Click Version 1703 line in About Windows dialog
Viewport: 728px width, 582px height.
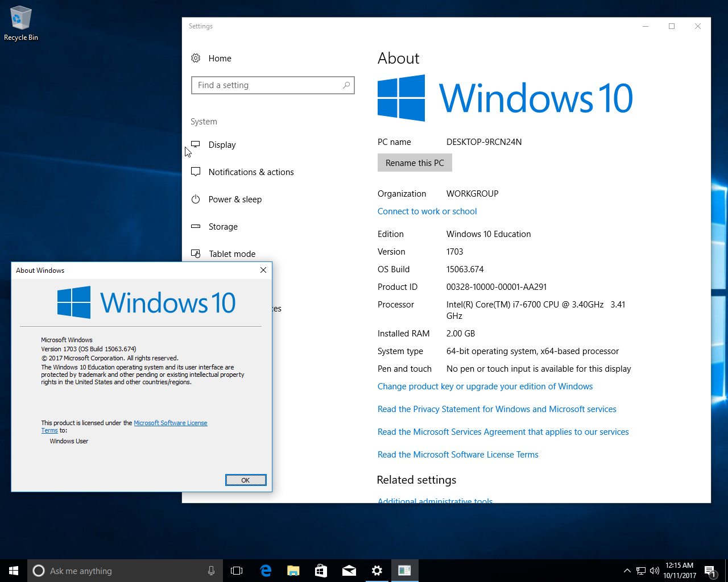(89, 349)
